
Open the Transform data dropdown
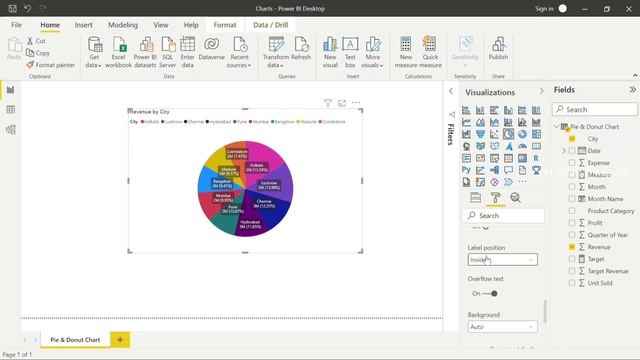pyautogui.click(x=276, y=52)
